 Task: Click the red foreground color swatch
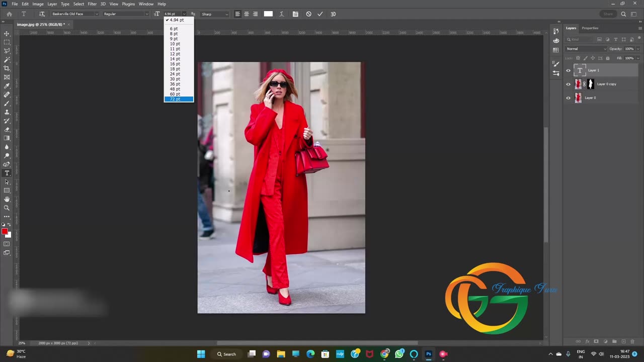tap(5, 231)
